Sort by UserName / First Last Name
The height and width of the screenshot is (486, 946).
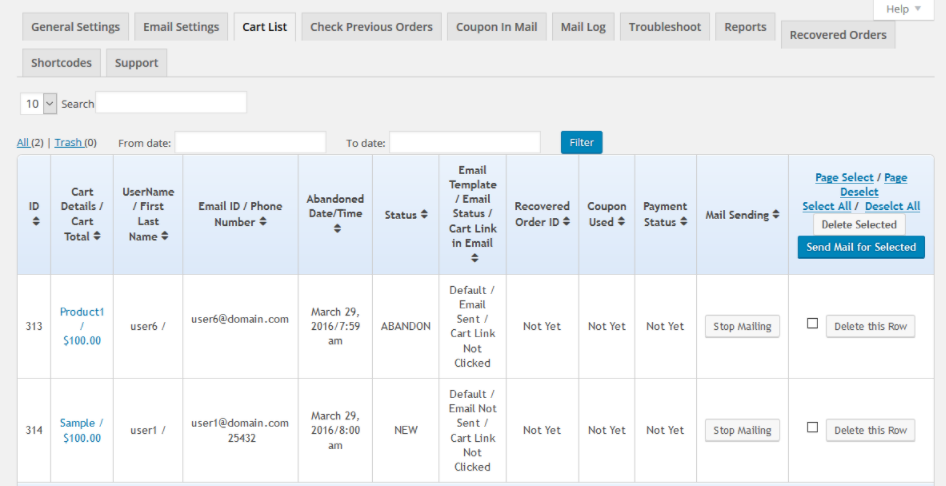click(165, 236)
